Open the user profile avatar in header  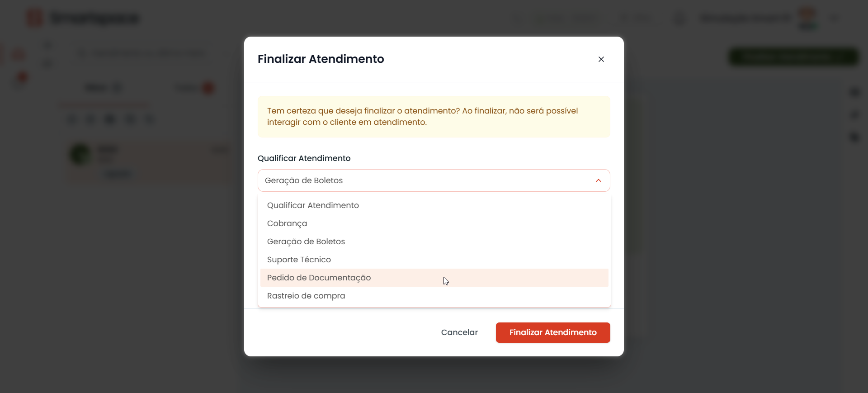808,18
